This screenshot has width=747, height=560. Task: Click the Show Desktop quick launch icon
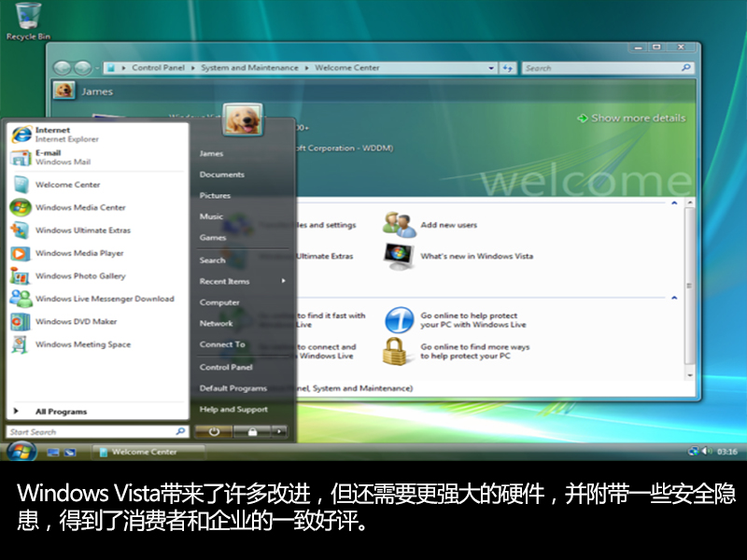point(52,452)
